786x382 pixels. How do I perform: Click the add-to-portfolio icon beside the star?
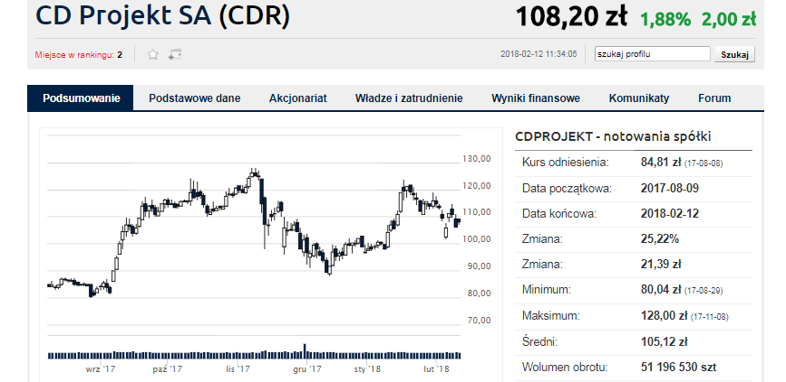click(x=174, y=55)
